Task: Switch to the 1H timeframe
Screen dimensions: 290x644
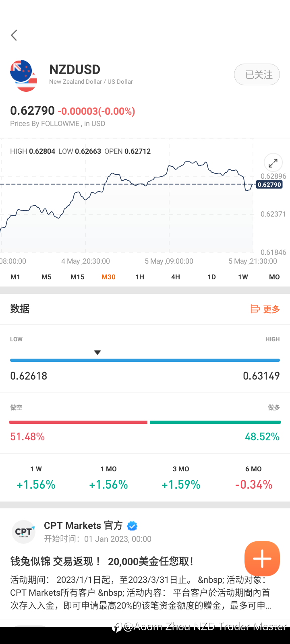Action: (140, 277)
